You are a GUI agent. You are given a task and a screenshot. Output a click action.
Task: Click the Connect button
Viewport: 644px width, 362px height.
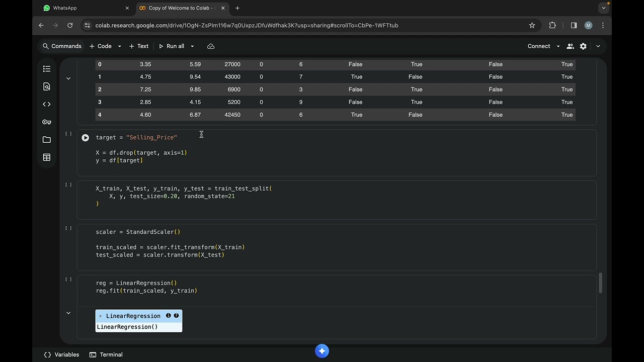tap(539, 46)
